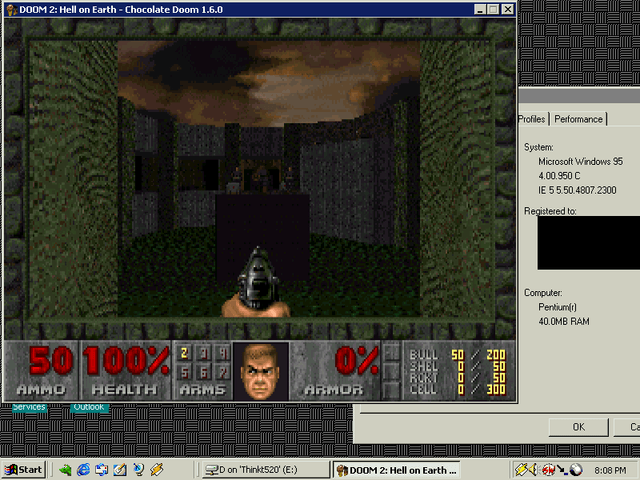Click the yellow plug quick launch icon

click(157, 470)
